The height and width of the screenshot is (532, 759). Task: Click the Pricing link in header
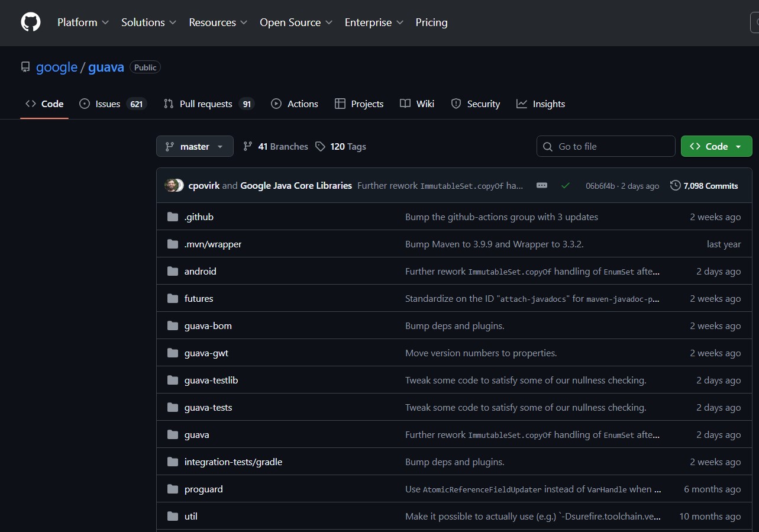coord(431,22)
